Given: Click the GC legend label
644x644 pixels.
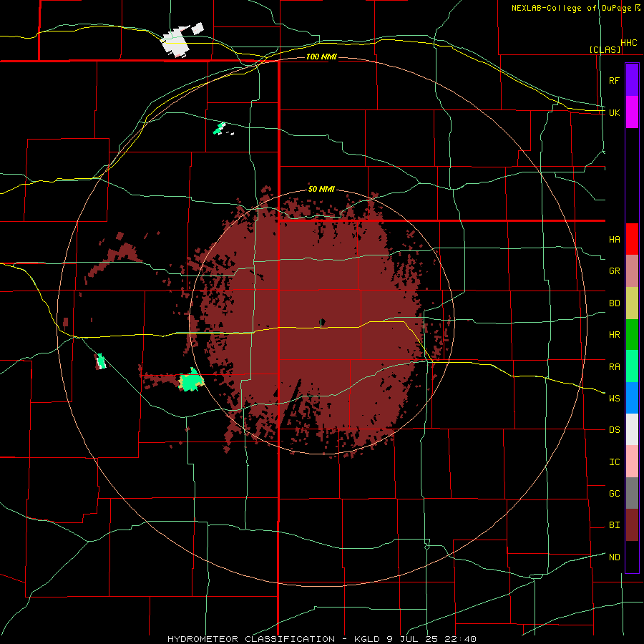Looking at the screenshot, I should click(614, 493).
